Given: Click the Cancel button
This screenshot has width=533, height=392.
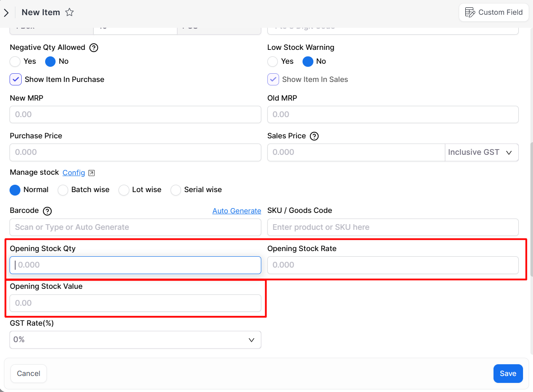Looking at the screenshot, I should (x=29, y=373).
